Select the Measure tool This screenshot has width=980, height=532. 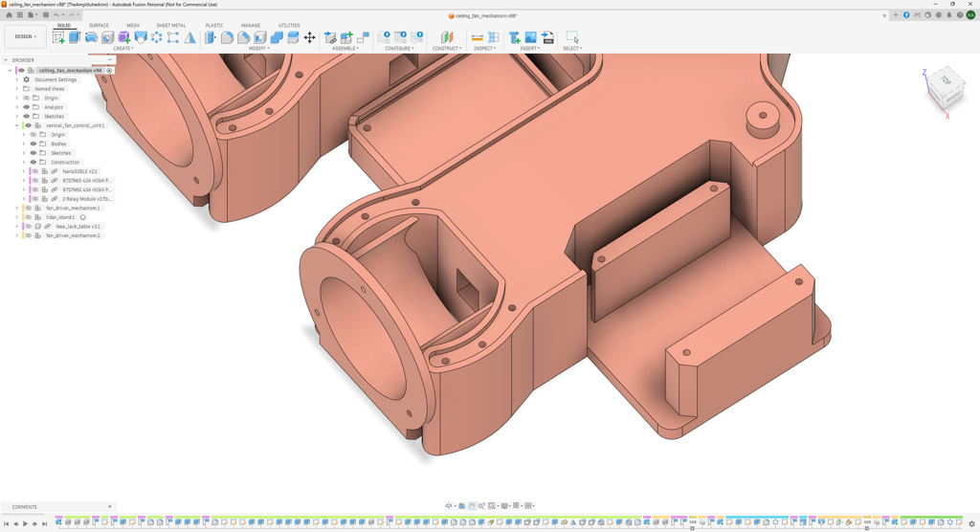[477, 37]
